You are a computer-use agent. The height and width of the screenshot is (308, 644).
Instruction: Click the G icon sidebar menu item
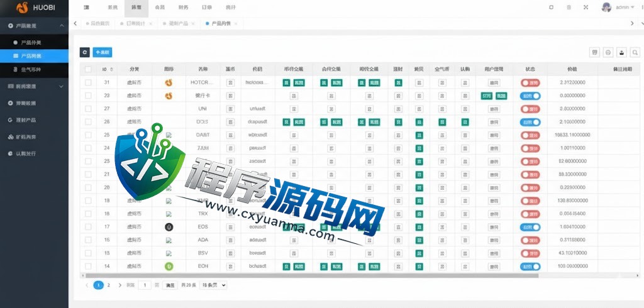tap(34, 120)
